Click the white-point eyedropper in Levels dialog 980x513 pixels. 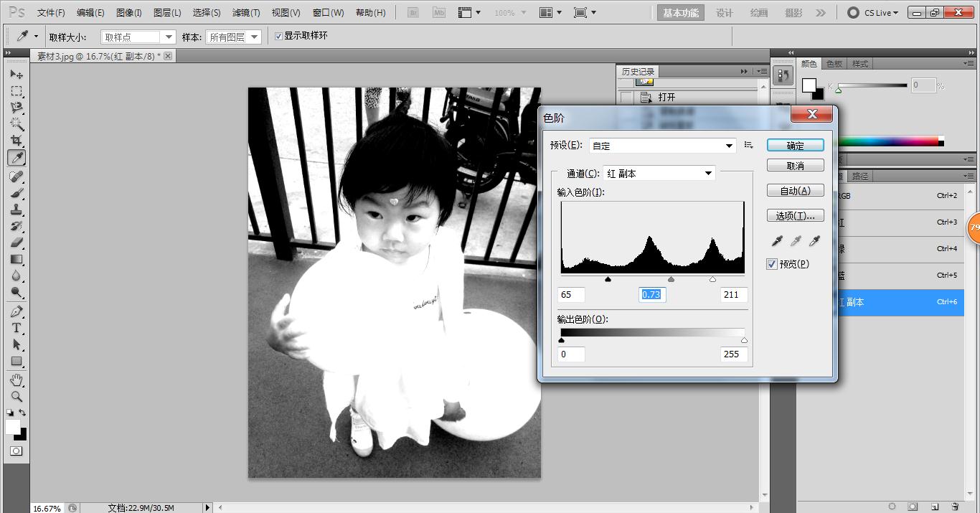click(x=814, y=241)
